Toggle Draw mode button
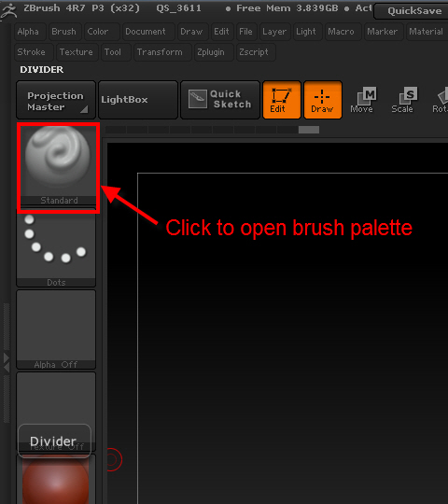448x504 pixels. click(323, 100)
